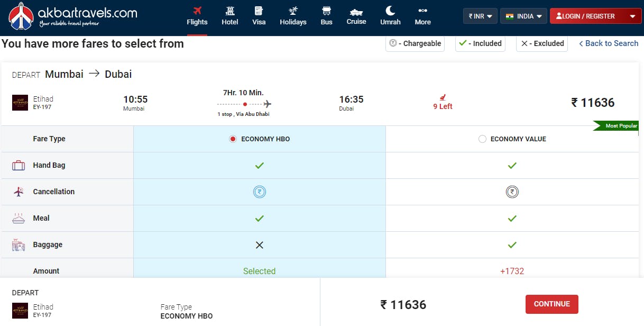Click the Included legend badge

point(480,43)
